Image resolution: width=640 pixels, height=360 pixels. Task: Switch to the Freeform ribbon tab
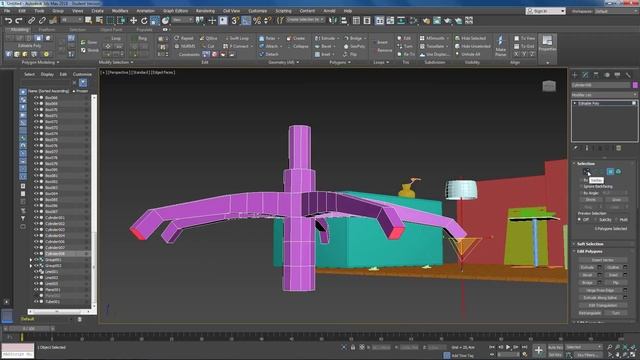[x=47, y=30]
